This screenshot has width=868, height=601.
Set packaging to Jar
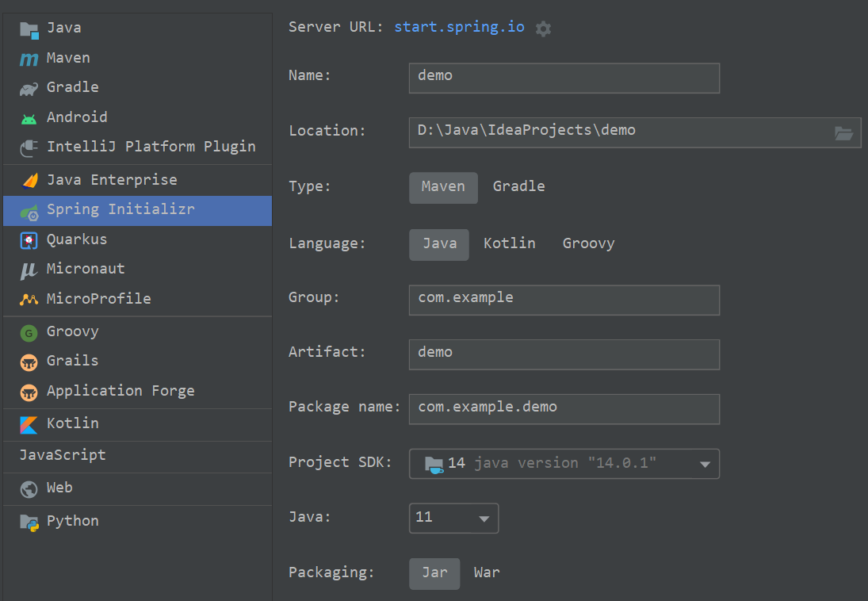[434, 573]
